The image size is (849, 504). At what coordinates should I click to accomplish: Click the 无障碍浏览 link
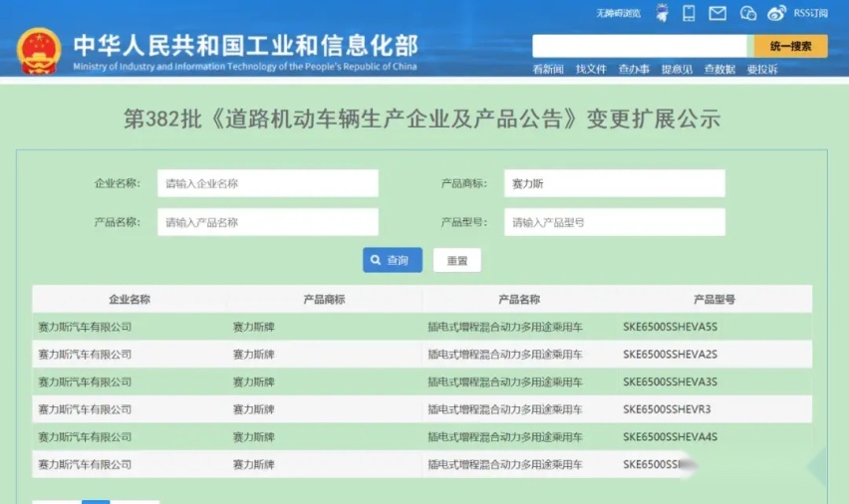pyautogui.click(x=619, y=13)
